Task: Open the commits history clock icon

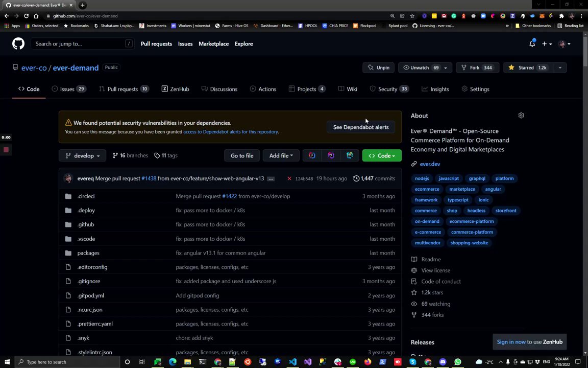Action: click(x=356, y=178)
